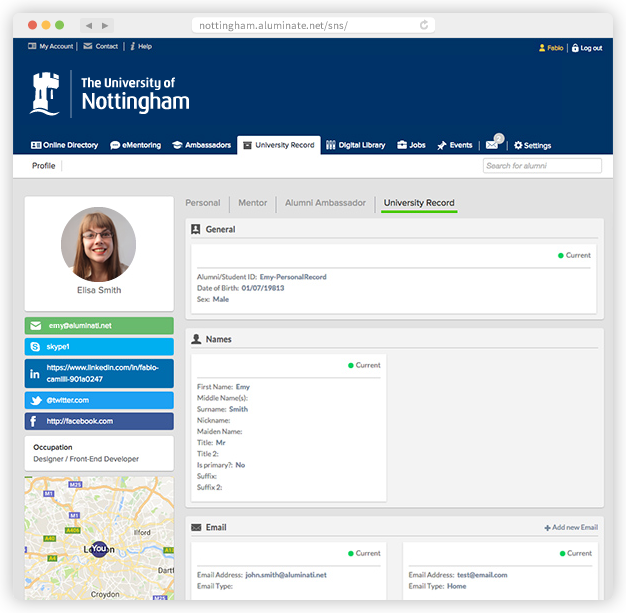The width and height of the screenshot is (626, 613).
Task: Click the green email envelope icon
Action: pos(36,326)
